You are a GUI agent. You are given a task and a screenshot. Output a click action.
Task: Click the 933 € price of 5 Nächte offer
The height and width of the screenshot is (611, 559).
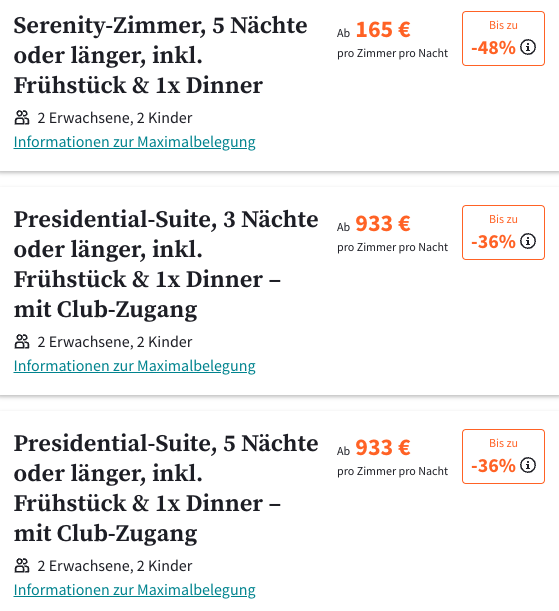click(x=383, y=448)
